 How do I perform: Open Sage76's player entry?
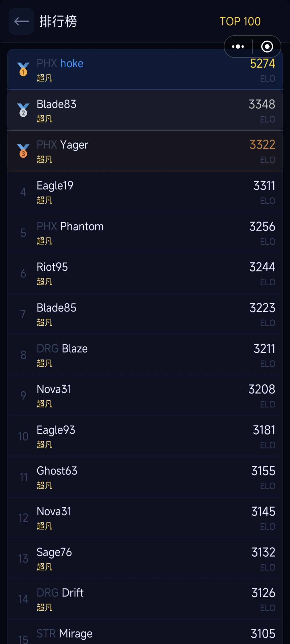pos(145,559)
